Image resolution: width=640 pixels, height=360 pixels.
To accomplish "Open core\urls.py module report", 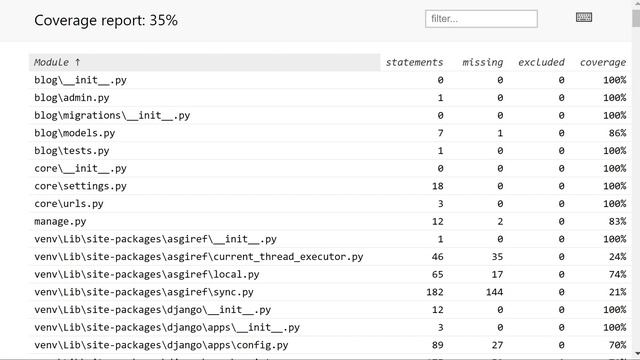I will (x=69, y=204).
